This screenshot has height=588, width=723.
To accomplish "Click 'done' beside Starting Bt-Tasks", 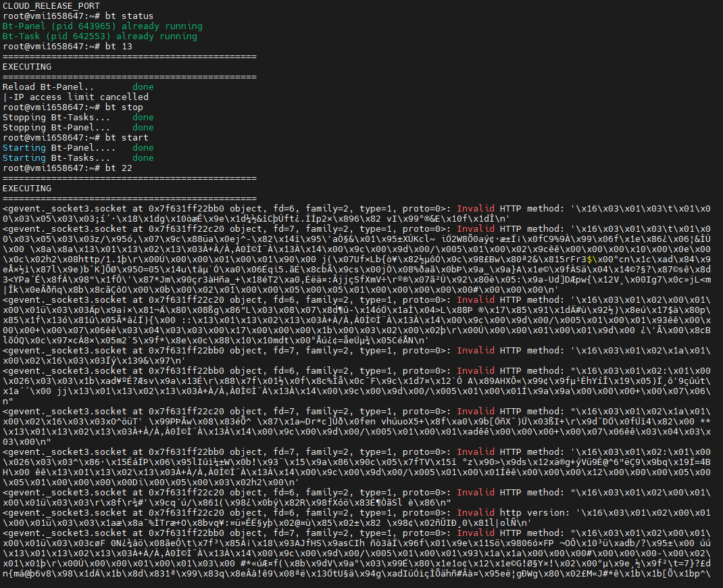I will tap(143, 158).
